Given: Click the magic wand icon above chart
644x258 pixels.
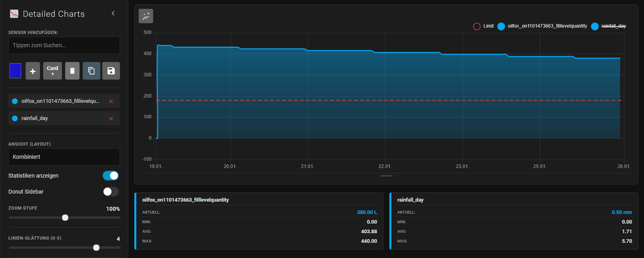Looking at the screenshot, I should point(146,16).
